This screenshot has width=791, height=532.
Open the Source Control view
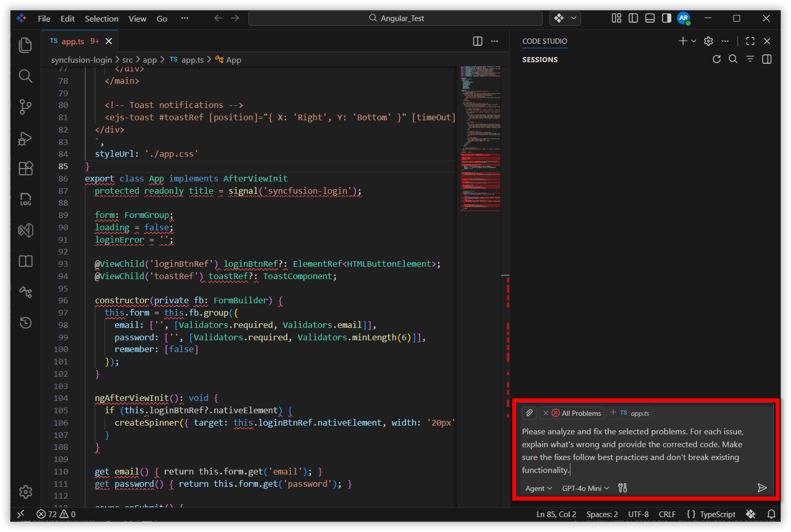(x=25, y=107)
